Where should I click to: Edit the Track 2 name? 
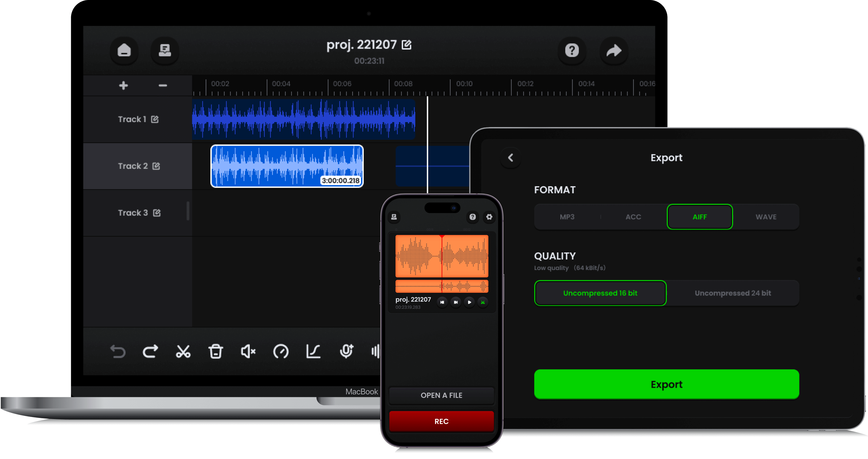[x=156, y=166]
